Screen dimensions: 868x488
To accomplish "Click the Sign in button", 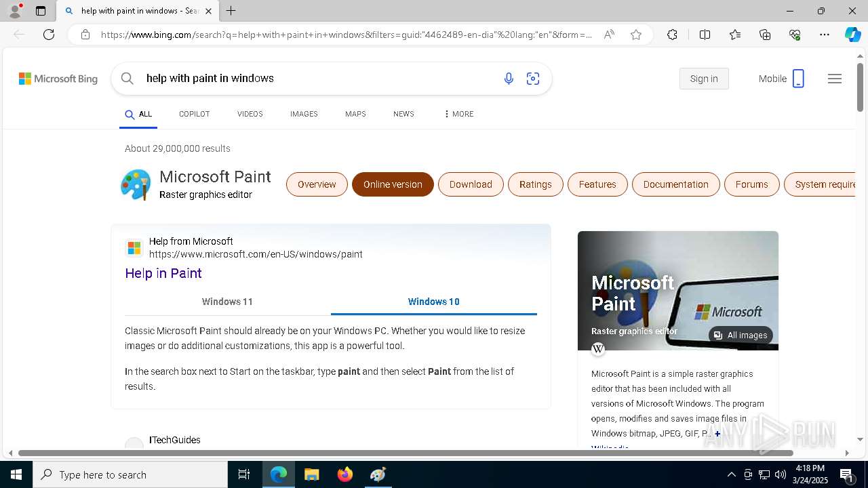I will (x=704, y=79).
